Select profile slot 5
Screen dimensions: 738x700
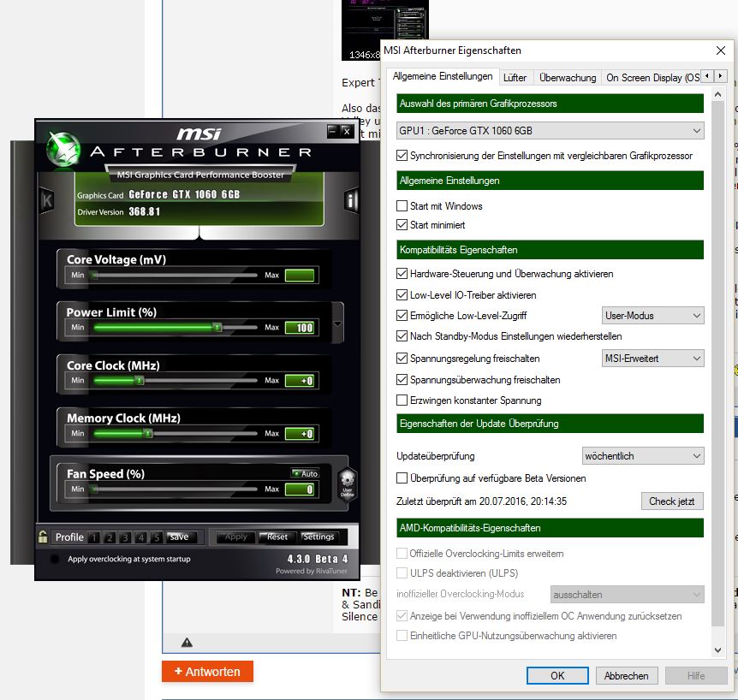pos(157,537)
